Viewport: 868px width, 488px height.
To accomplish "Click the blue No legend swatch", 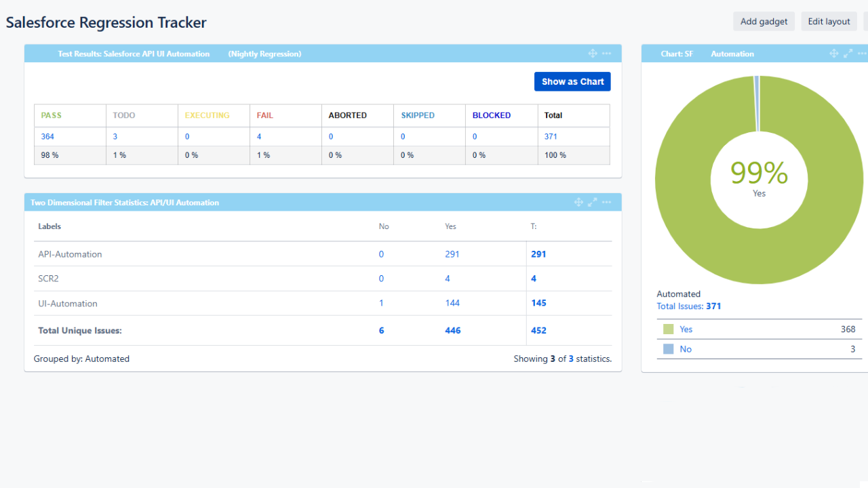I will point(669,349).
